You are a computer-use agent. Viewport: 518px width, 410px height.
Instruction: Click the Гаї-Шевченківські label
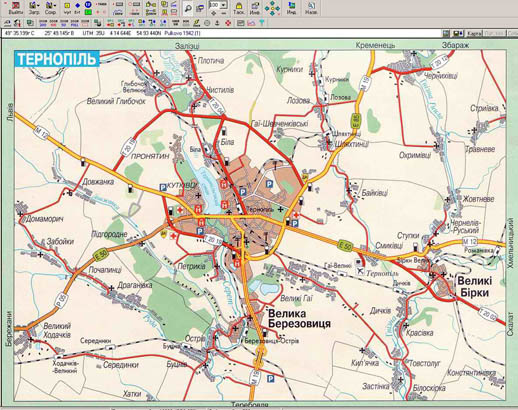(280, 124)
